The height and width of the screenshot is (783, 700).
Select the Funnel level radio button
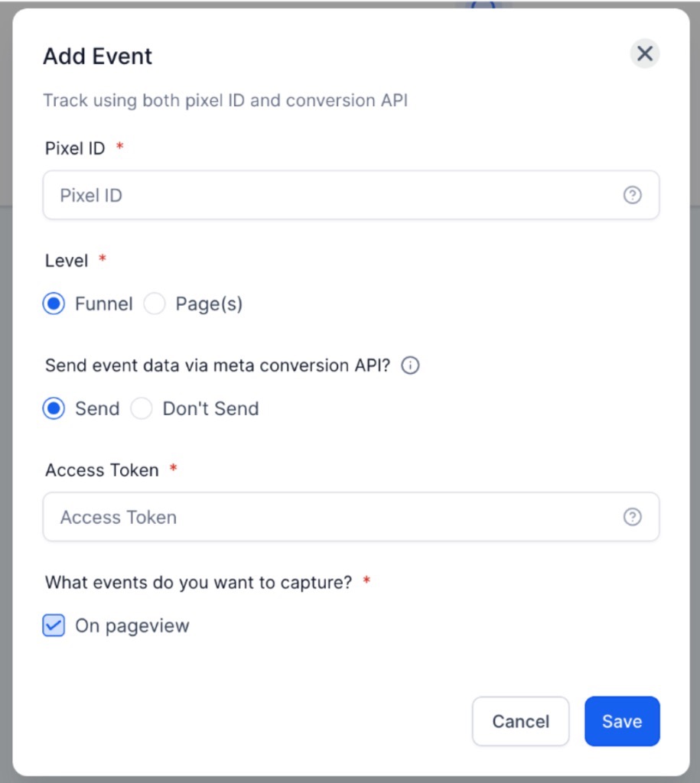(54, 304)
